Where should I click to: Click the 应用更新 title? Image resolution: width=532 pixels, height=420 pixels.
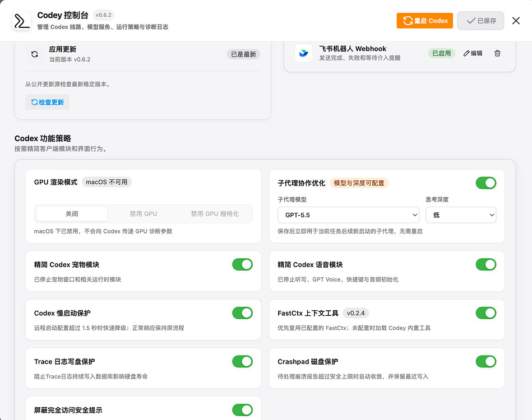coord(63,49)
